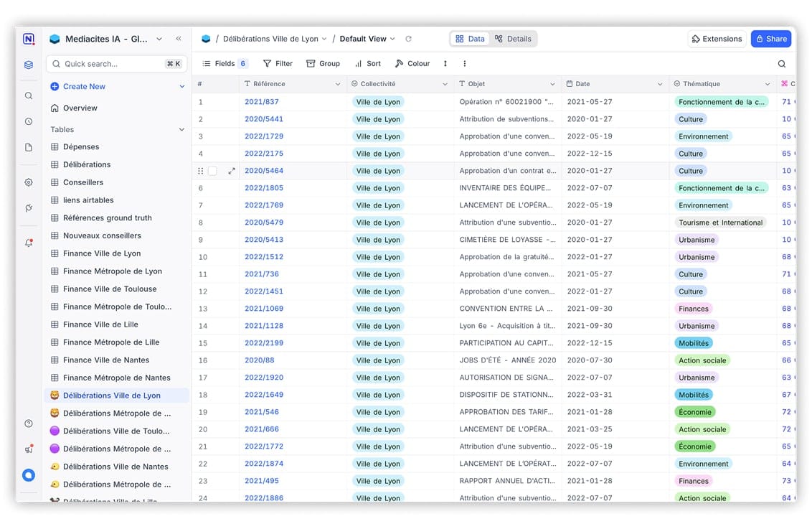This screenshot has height=529, width=812.
Task: Open the search icon above the grid
Action: pos(782,64)
